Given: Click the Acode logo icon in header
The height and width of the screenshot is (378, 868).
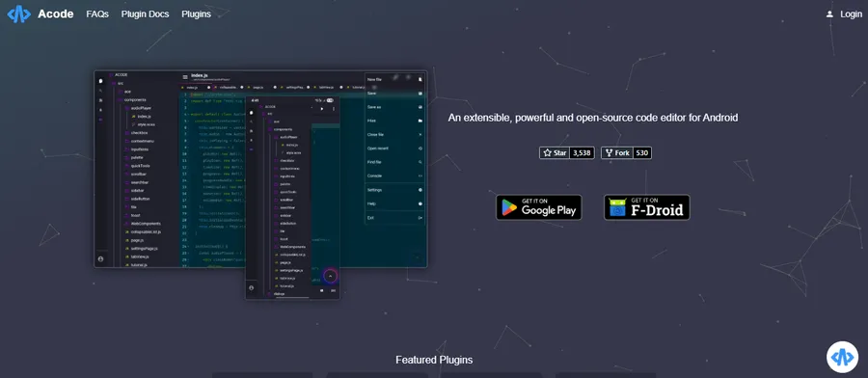Looking at the screenshot, I should pyautogui.click(x=19, y=13).
